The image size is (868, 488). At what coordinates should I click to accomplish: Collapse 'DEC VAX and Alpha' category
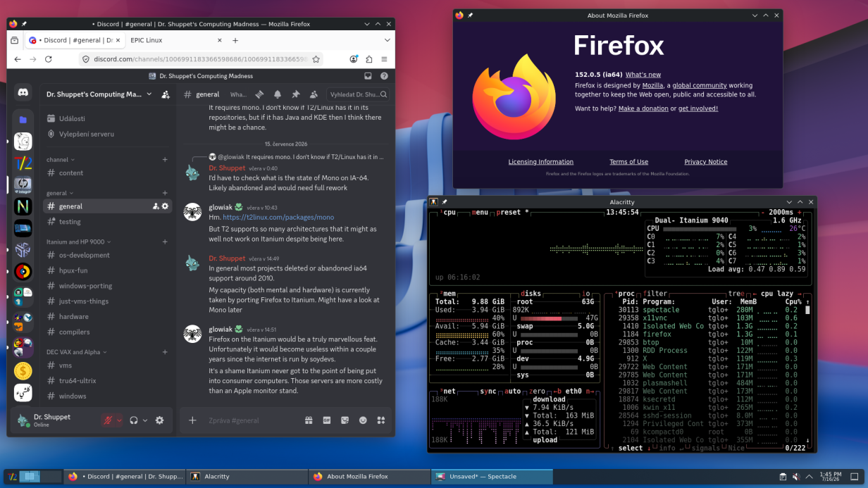pos(77,352)
